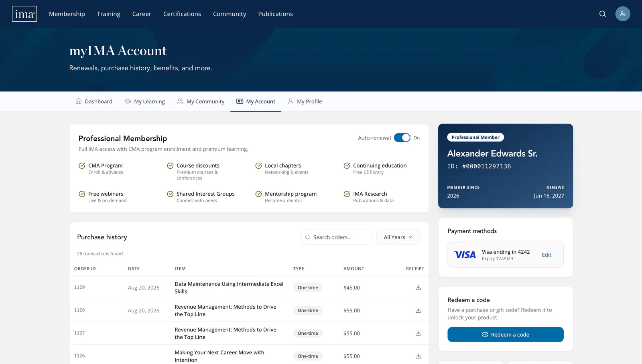Select the My Profile tab
This screenshot has height=364, width=642.
305,101
